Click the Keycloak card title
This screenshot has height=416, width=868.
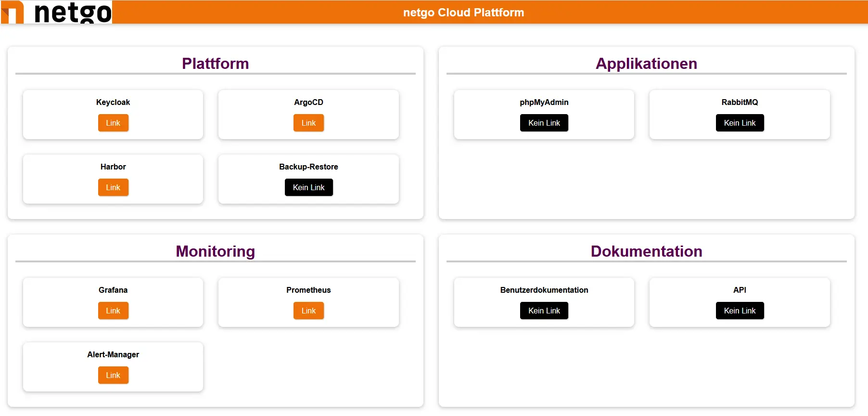pos(113,102)
